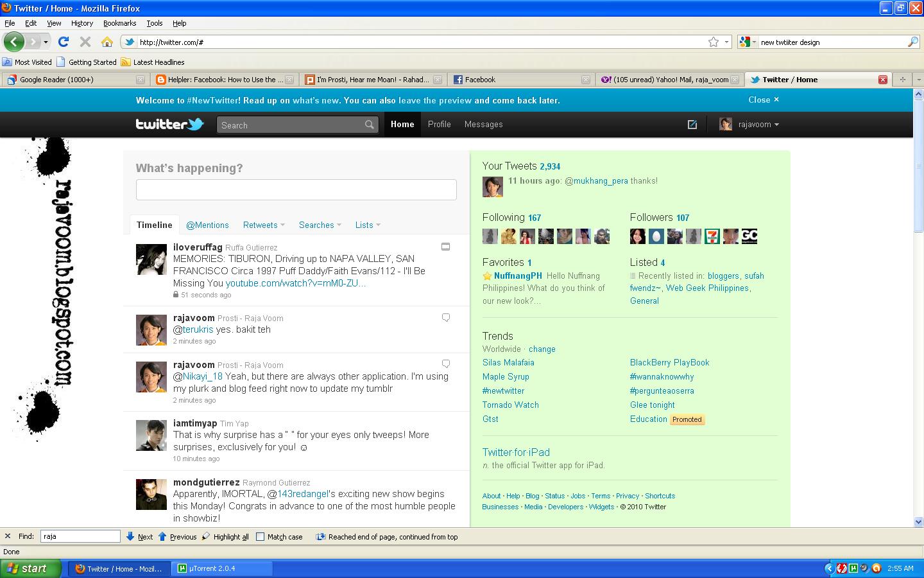Image resolution: width=924 pixels, height=578 pixels.
Task: Click the stop loading X icon
Action: tap(85, 42)
